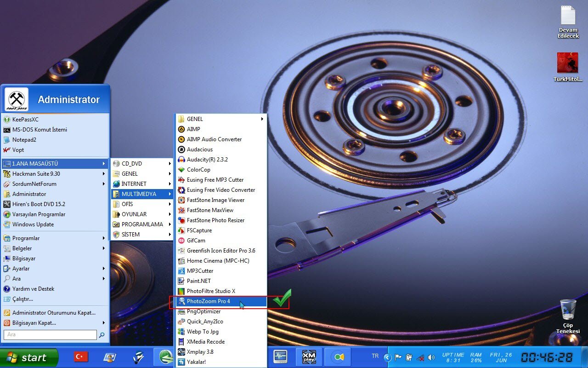Open the Programlar menu

[x=55, y=238]
